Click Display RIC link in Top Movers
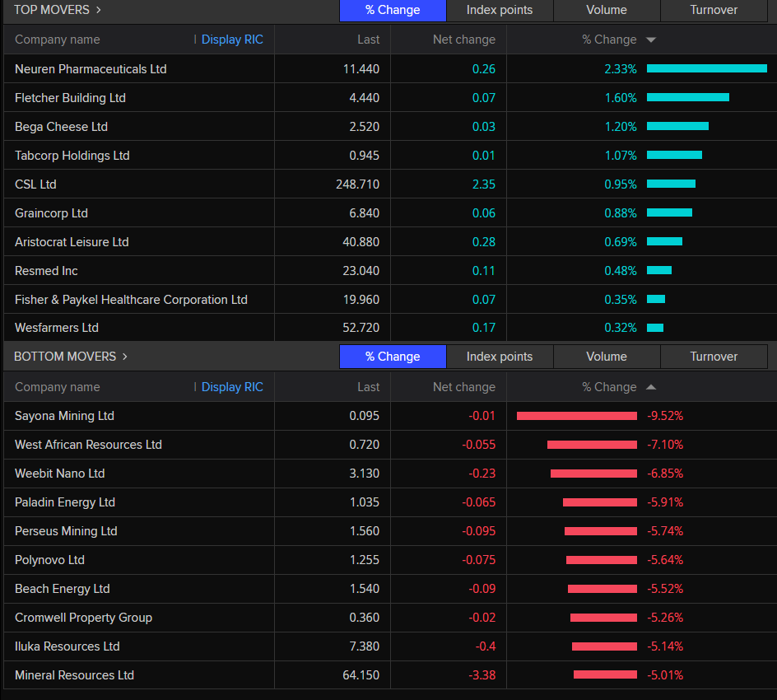This screenshot has width=777, height=700. point(232,40)
